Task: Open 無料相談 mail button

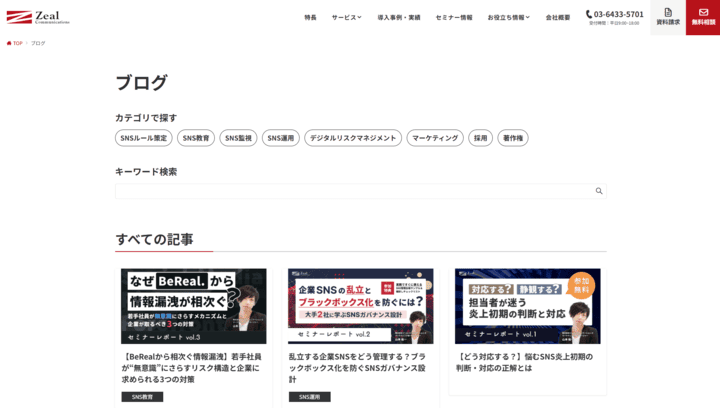Action: [x=703, y=17]
